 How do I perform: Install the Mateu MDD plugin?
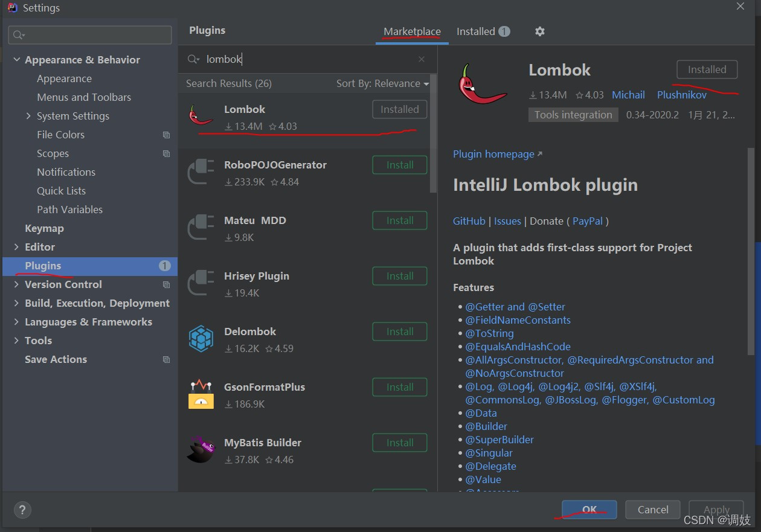coord(400,220)
